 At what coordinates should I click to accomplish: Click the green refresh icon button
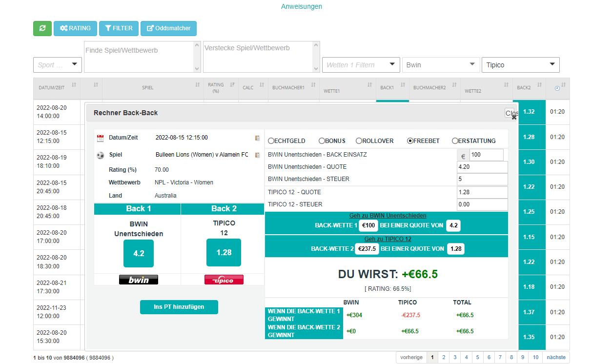click(42, 28)
